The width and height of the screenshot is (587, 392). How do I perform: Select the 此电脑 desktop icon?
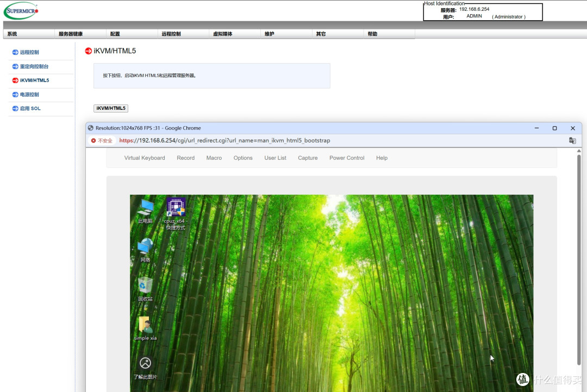pyautogui.click(x=145, y=211)
